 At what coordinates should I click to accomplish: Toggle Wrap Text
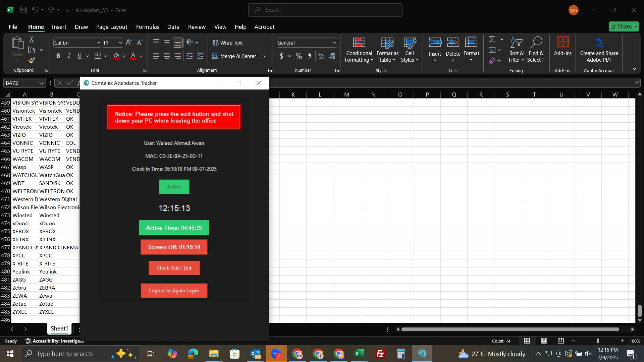pos(228,43)
